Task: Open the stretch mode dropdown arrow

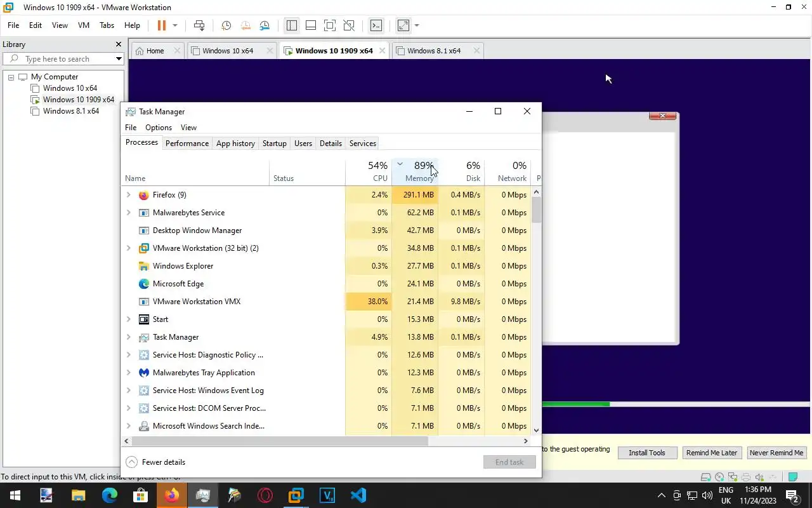Action: click(x=417, y=25)
